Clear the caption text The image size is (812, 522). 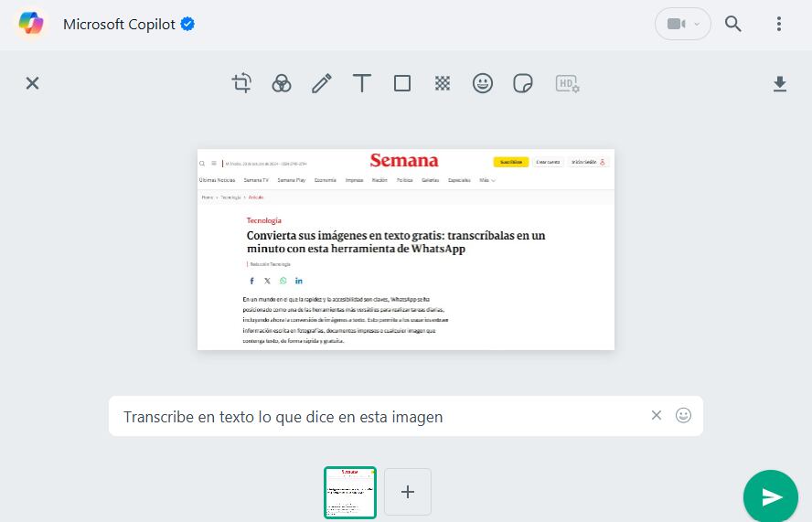(x=657, y=415)
